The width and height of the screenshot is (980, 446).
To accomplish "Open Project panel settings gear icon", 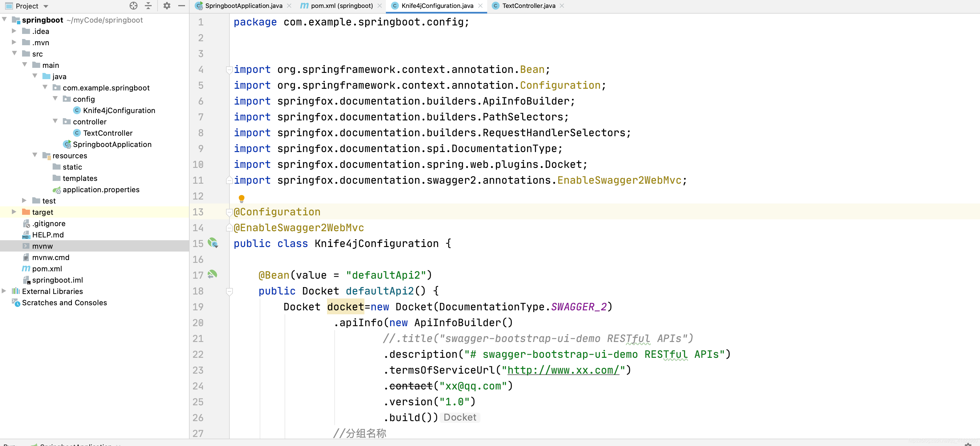I will click(166, 6).
